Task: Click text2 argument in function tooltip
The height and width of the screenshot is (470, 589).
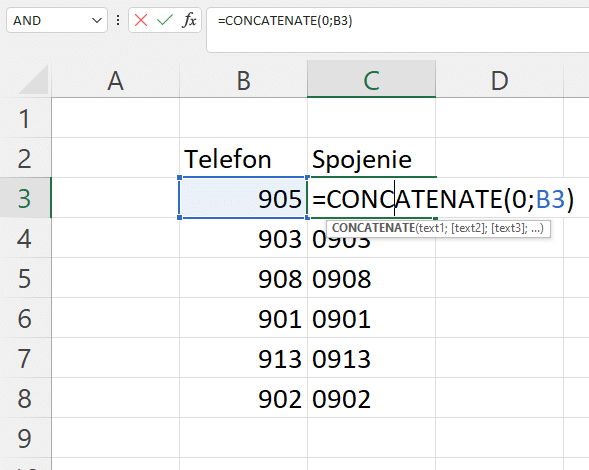Action: click(x=469, y=228)
